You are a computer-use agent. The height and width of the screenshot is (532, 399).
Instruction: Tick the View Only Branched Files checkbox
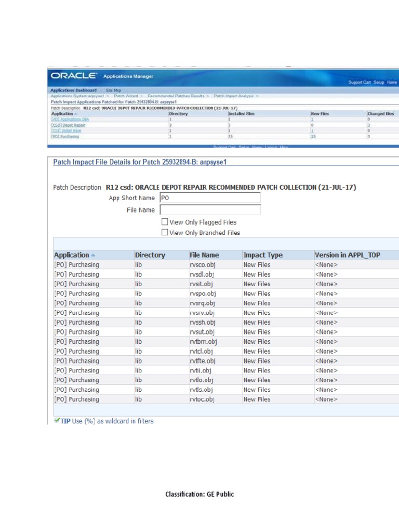(165, 232)
